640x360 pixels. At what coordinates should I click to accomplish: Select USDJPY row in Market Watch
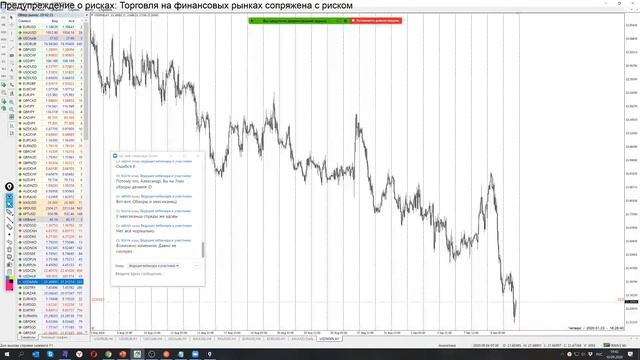(x=51, y=61)
